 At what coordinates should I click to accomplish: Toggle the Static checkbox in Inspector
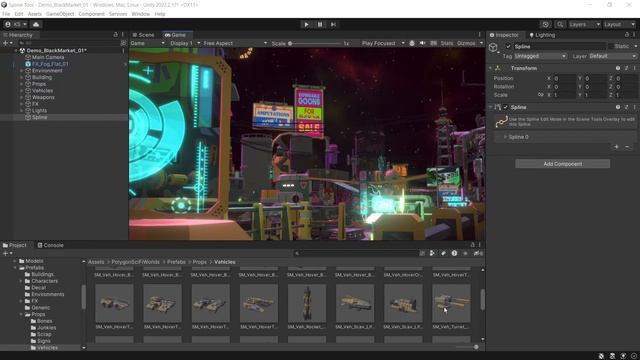[x=611, y=47]
